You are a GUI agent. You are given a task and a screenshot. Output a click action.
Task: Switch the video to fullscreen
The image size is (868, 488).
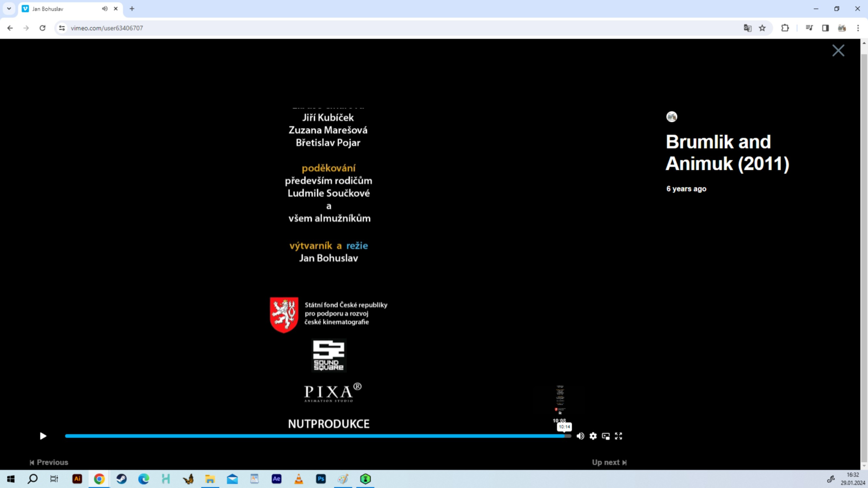coord(618,436)
